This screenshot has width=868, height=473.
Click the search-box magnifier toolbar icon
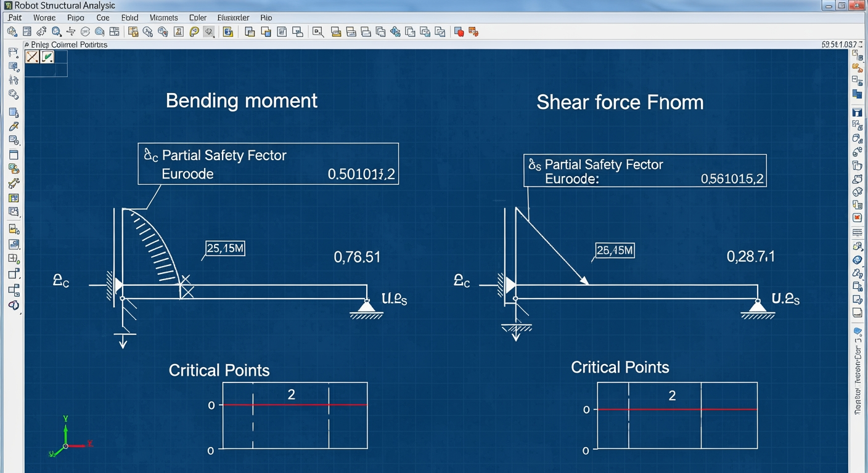318,31
